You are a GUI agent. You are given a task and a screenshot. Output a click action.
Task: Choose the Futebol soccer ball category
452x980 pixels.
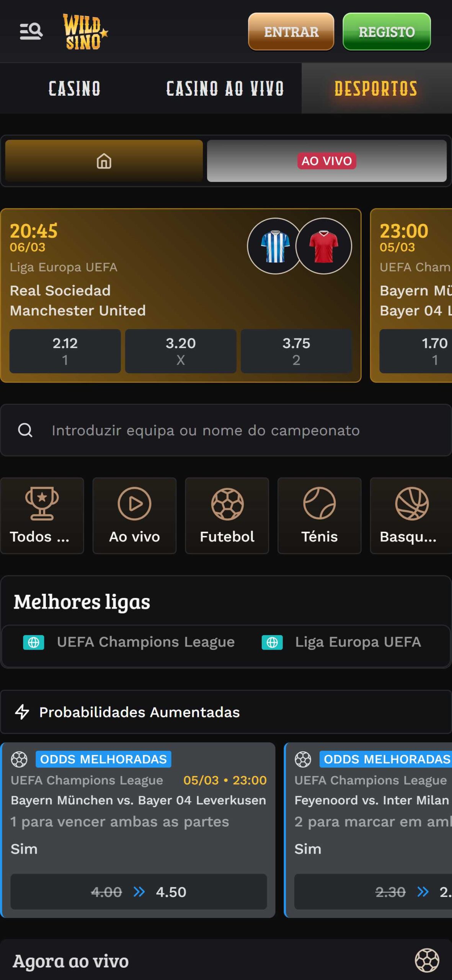[227, 515]
